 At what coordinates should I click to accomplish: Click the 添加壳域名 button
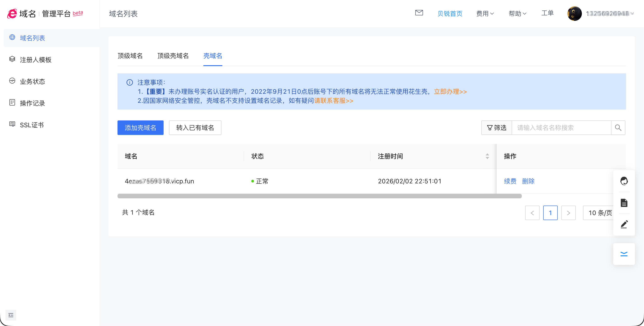pos(140,128)
